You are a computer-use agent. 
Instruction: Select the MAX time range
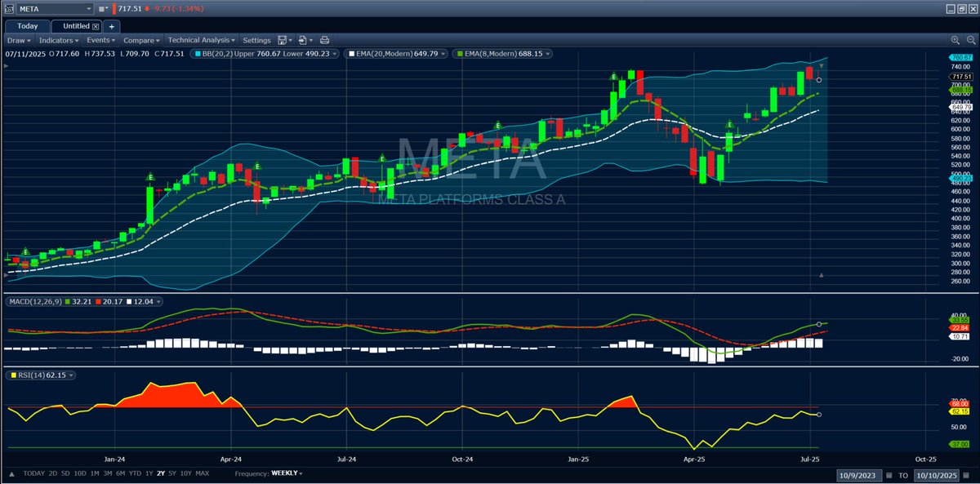pos(203,473)
